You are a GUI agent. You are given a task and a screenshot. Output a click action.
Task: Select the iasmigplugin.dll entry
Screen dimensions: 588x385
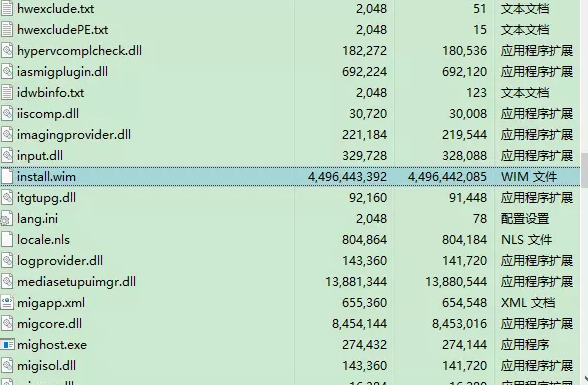(62, 72)
